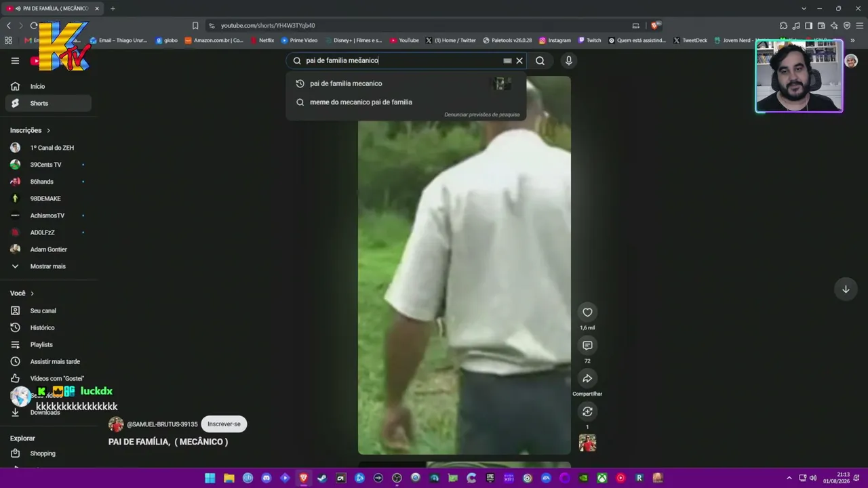Open the Adam Gontier channel
Screen dimensions: 868x488
[48, 249]
